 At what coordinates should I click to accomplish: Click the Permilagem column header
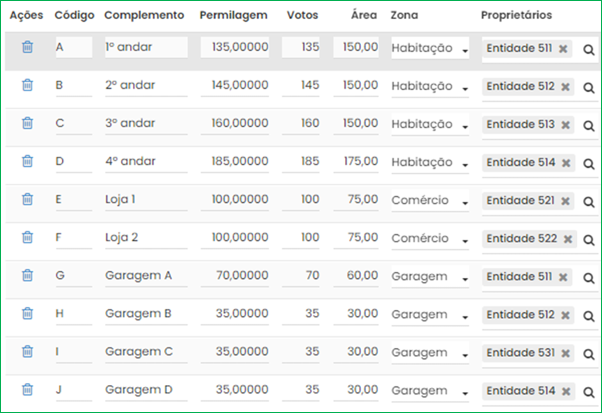pyautogui.click(x=233, y=15)
